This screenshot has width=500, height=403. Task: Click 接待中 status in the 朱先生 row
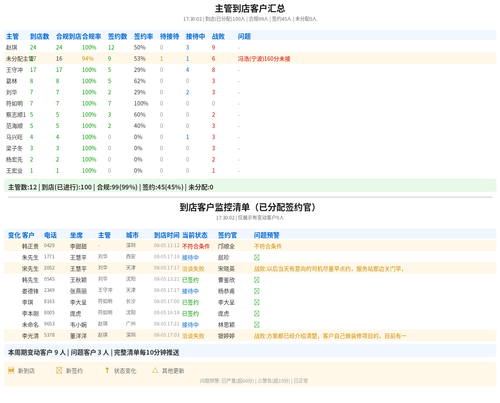point(190,258)
